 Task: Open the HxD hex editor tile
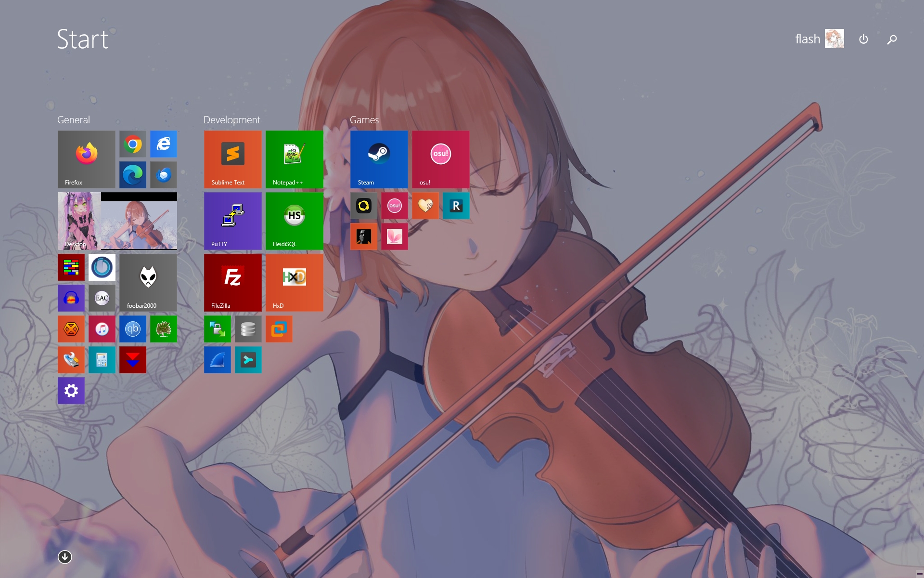point(295,283)
